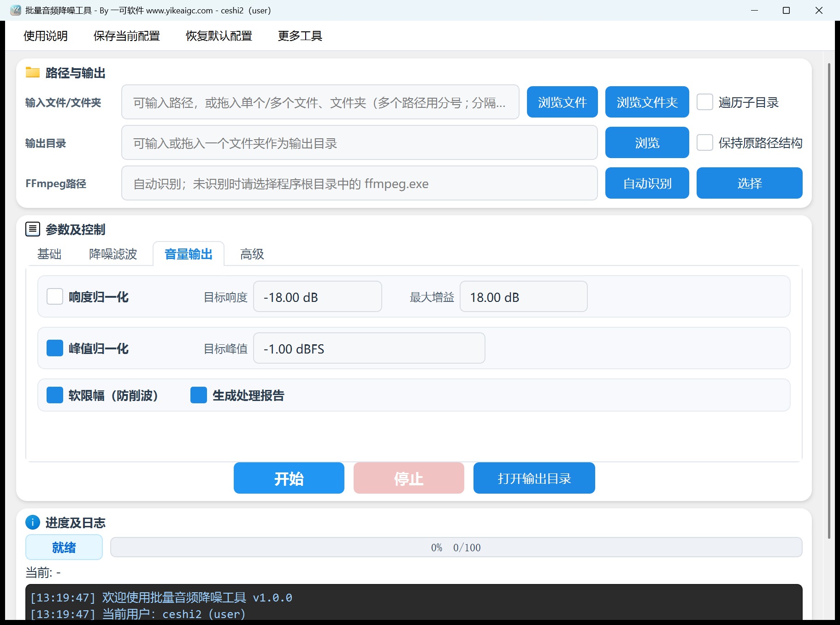Switch to the 基础 tab
The image size is (840, 625).
click(x=49, y=254)
